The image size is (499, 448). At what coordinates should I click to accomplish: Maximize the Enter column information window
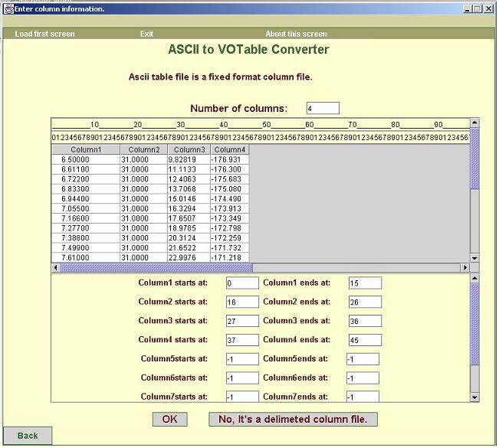pos(478,8)
